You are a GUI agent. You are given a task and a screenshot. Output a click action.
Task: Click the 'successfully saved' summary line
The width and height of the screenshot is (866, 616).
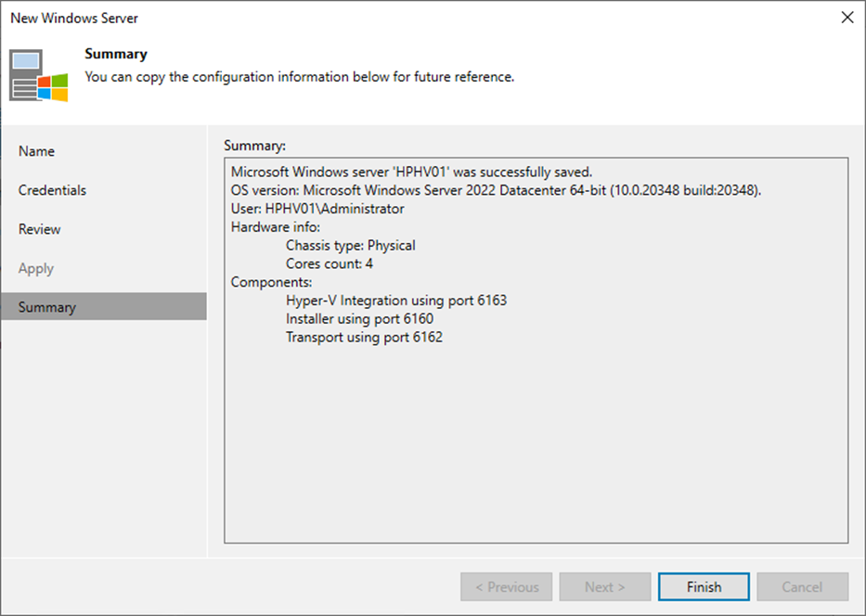point(411,173)
